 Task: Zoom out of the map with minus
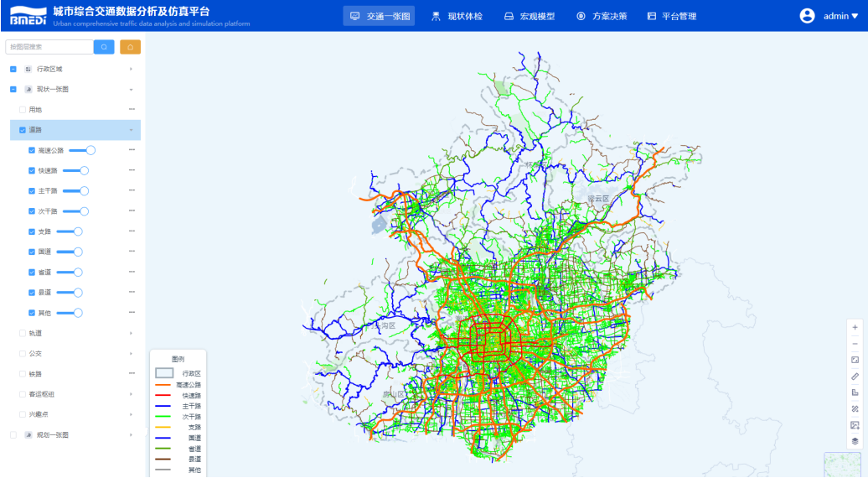[855, 344]
